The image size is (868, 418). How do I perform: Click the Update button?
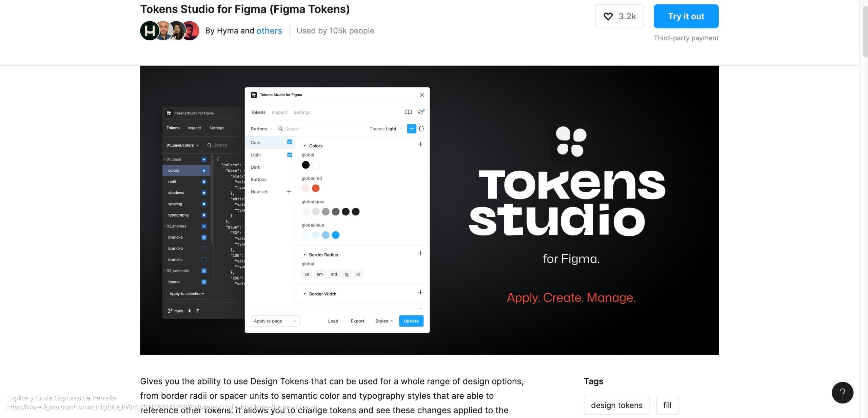coord(411,321)
